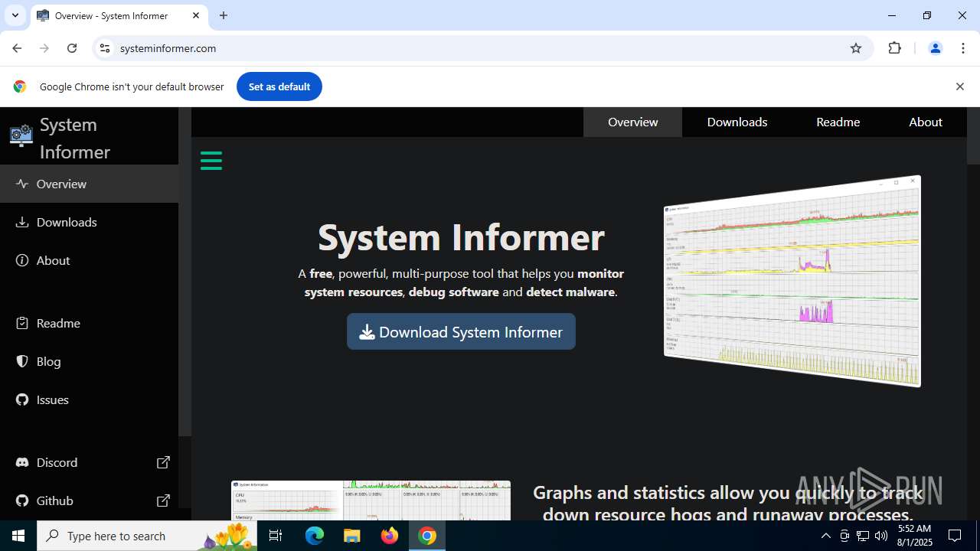The width and height of the screenshot is (980, 551).
Task: Close the System Informer browser tab
Action: pyautogui.click(x=196, y=15)
